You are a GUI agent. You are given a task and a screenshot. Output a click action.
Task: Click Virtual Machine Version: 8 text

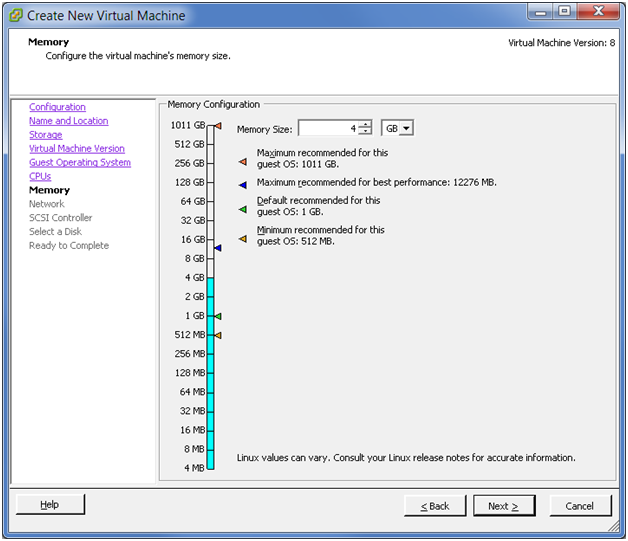point(562,43)
